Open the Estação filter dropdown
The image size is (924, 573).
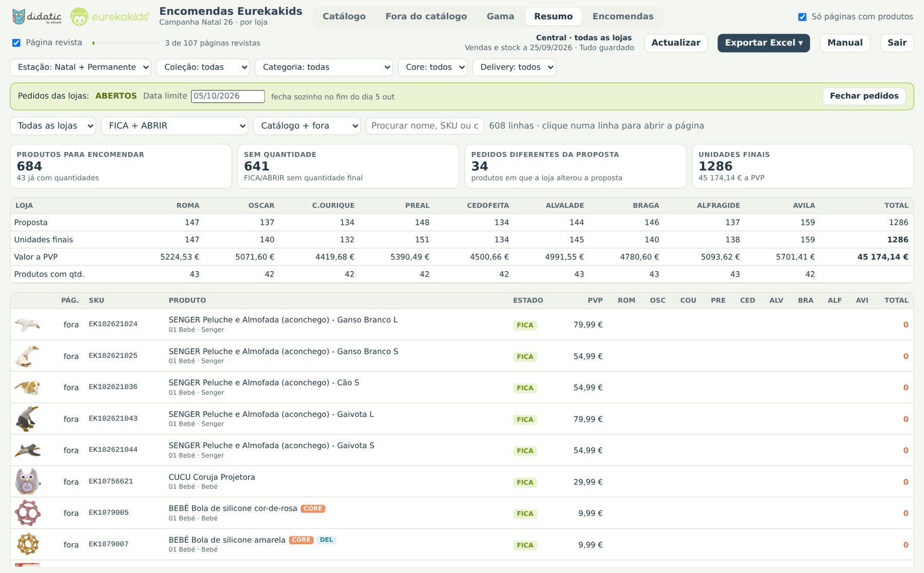(81, 67)
